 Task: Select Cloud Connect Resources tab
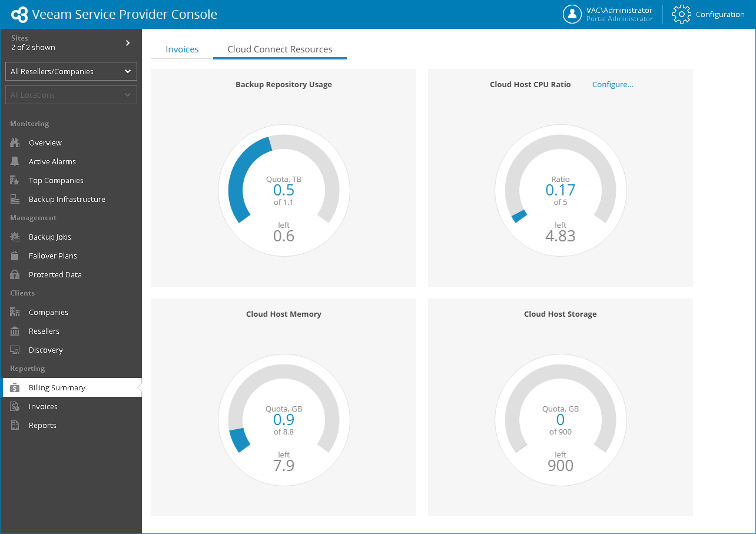(280, 49)
